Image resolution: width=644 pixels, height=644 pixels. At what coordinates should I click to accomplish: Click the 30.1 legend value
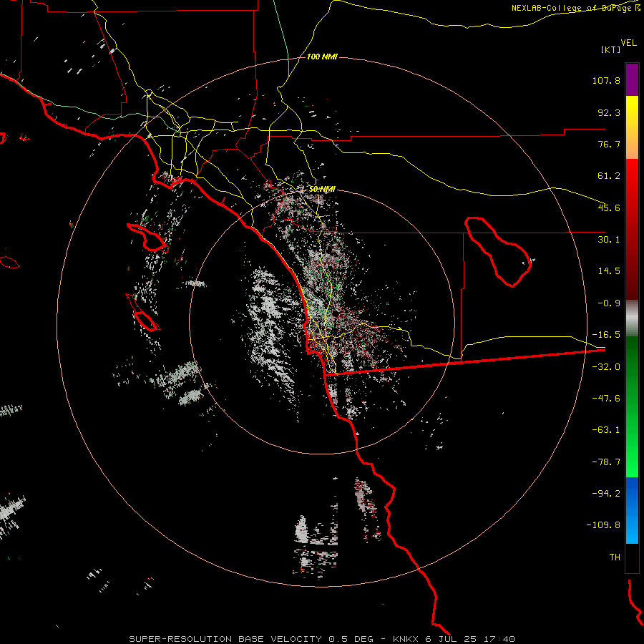(x=609, y=240)
